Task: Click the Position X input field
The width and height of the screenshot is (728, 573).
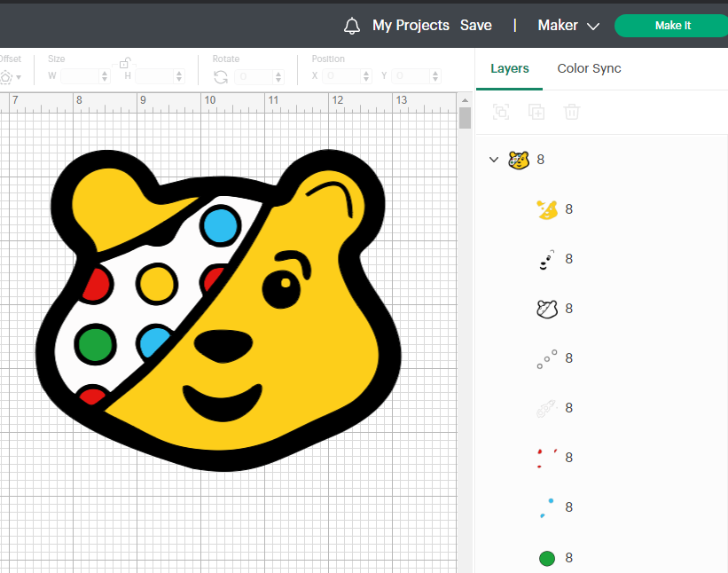Action: pyautogui.click(x=341, y=75)
